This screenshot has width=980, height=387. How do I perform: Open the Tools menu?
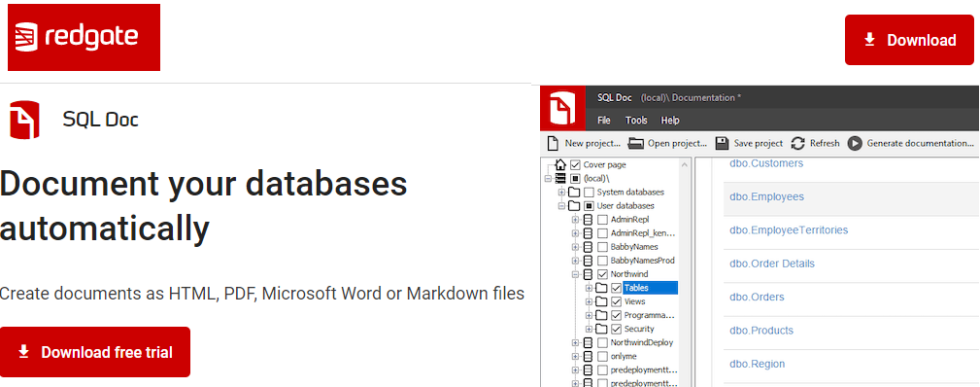click(636, 121)
